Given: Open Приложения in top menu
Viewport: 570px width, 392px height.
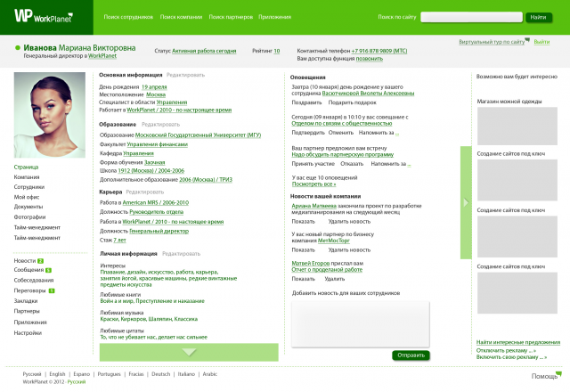Looking at the screenshot, I should (x=275, y=17).
